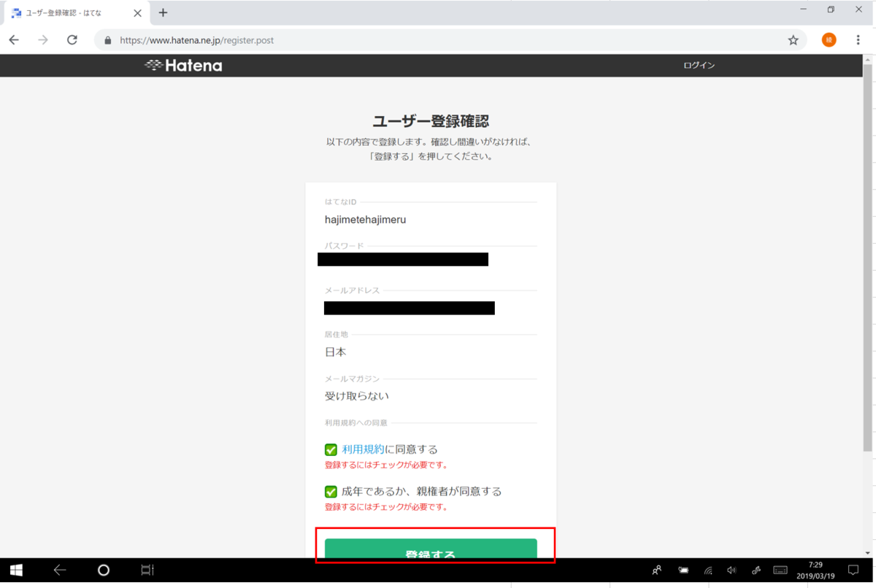Open the touch keyboard tray icon
Screen dimensions: 876x588
tap(780, 570)
